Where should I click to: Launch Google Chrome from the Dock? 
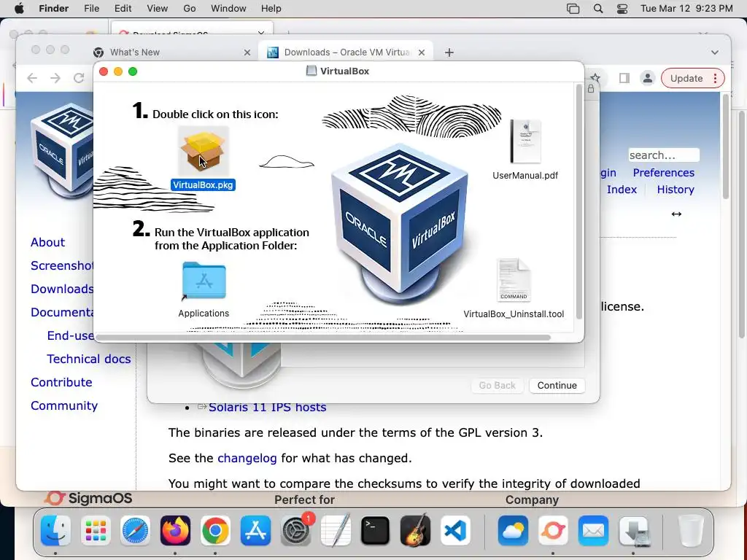click(215, 531)
